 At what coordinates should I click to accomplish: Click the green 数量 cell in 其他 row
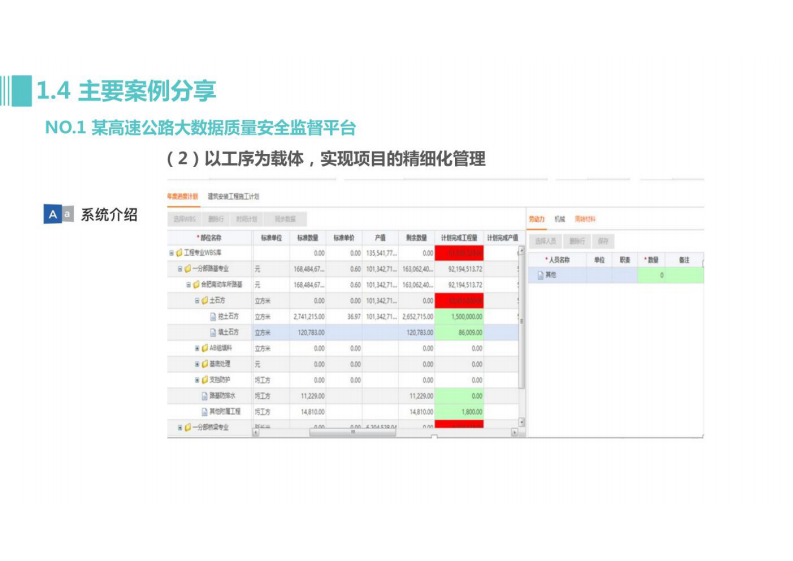[651, 275]
